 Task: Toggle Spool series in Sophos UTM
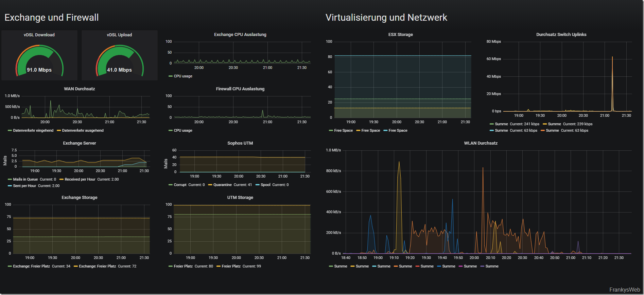[265, 185]
